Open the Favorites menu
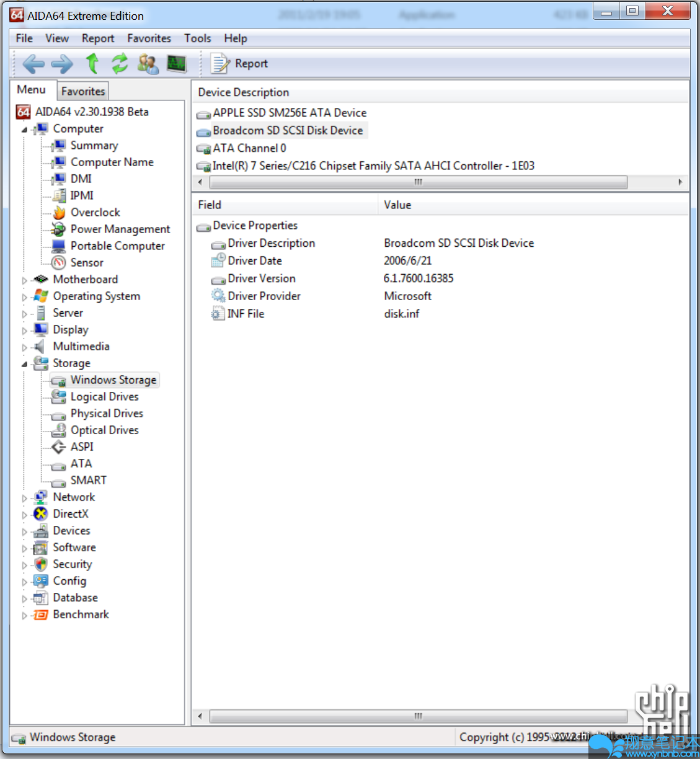Image resolution: width=700 pixels, height=759 pixels. 149,38
